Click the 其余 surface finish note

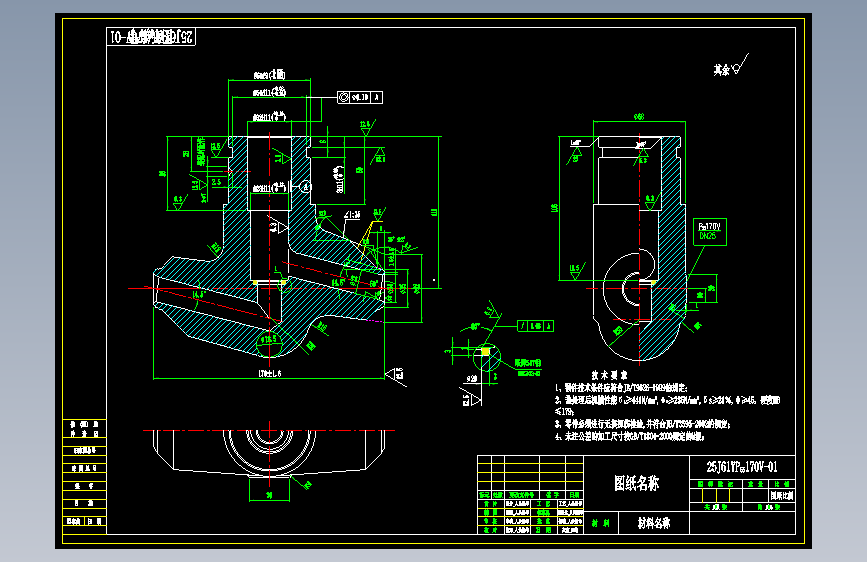click(730, 67)
